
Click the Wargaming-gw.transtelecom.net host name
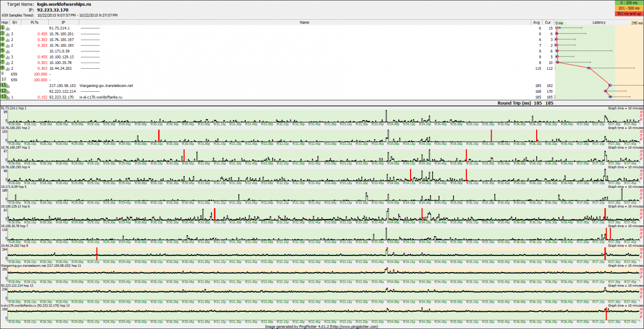point(106,85)
